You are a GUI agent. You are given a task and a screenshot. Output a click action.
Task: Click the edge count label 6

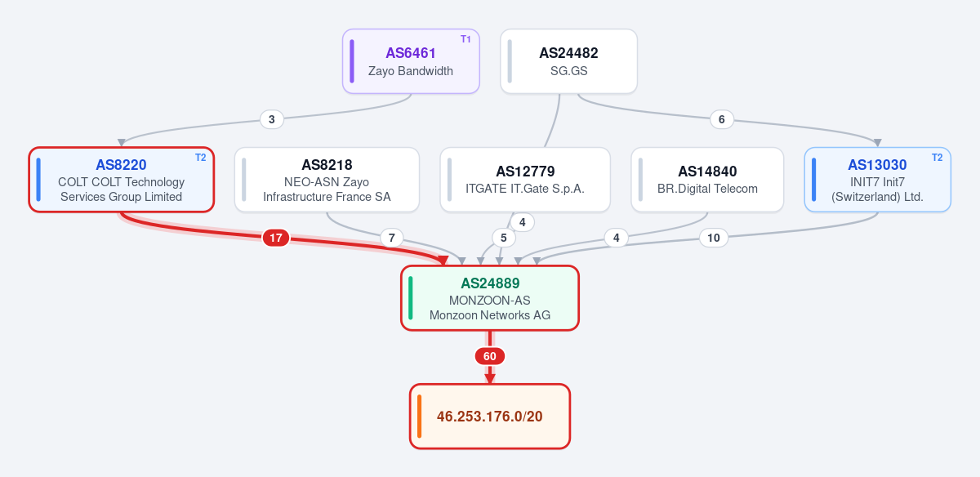click(721, 119)
